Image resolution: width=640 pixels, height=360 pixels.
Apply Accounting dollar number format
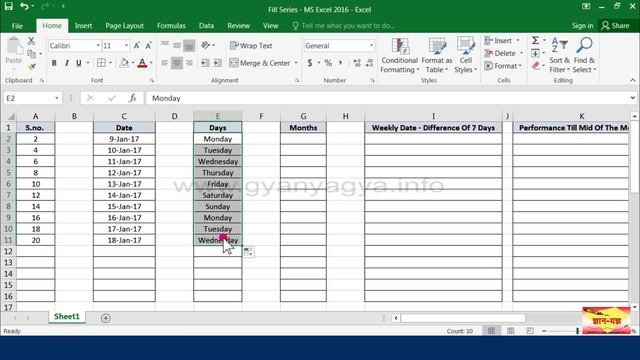coord(310,63)
